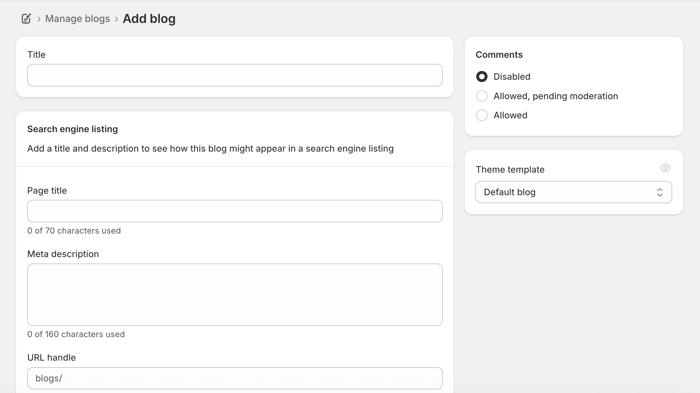
Task: Click the Comments section heading
Action: (499, 54)
